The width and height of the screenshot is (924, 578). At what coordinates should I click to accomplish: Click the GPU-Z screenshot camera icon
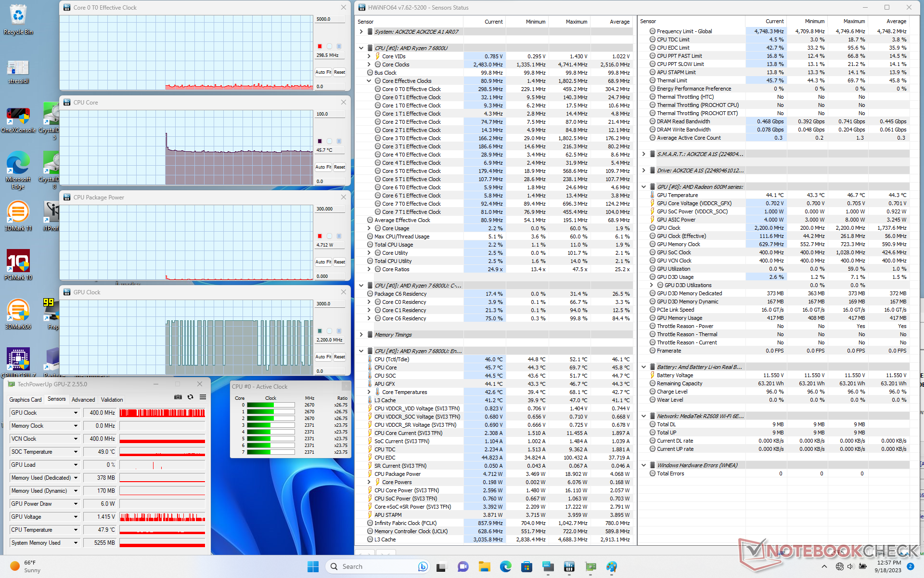178,397
